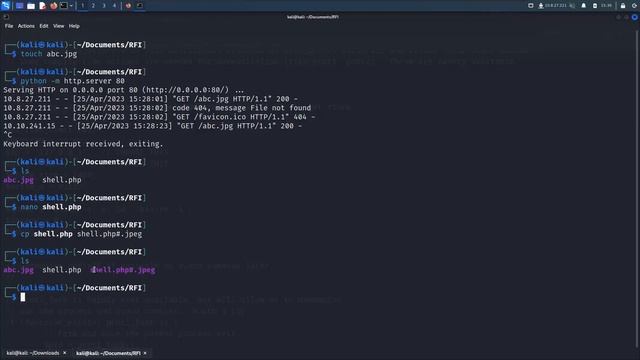Click the show desktop panel icon
The width and height of the screenshot is (640, 360).
(19, 6)
